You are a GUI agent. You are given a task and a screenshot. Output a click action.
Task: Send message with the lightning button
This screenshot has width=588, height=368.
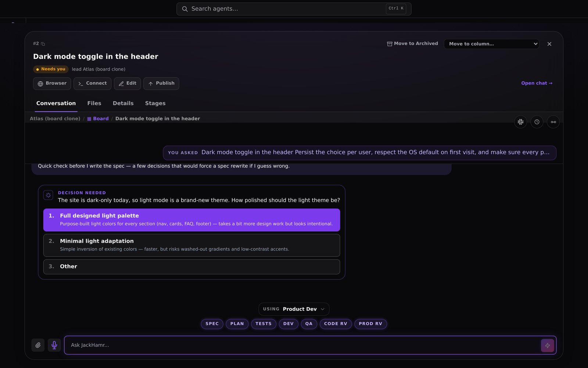coord(548,345)
